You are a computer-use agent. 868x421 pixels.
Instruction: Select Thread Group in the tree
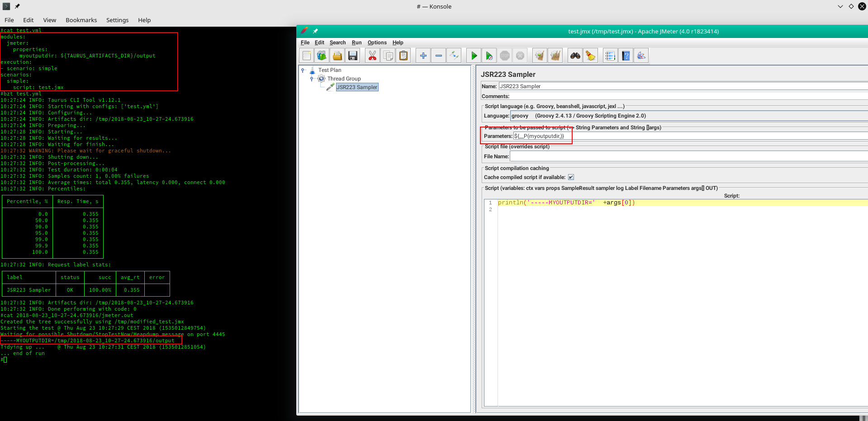[344, 79]
